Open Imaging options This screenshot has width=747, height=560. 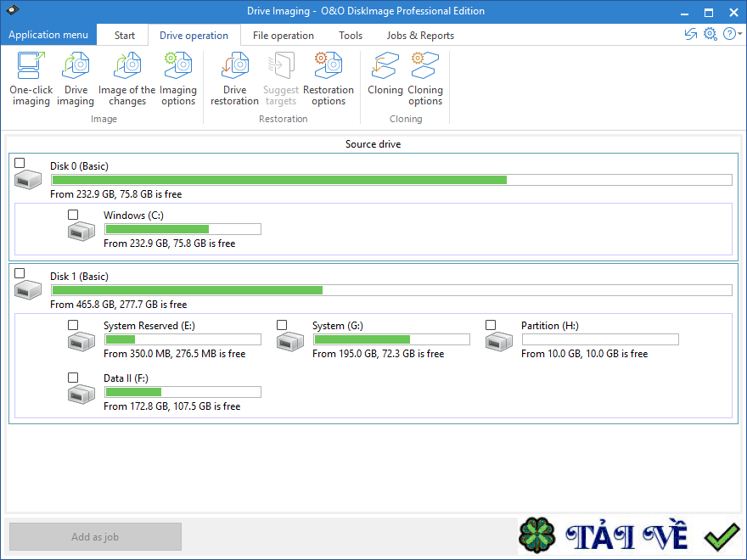tap(178, 79)
